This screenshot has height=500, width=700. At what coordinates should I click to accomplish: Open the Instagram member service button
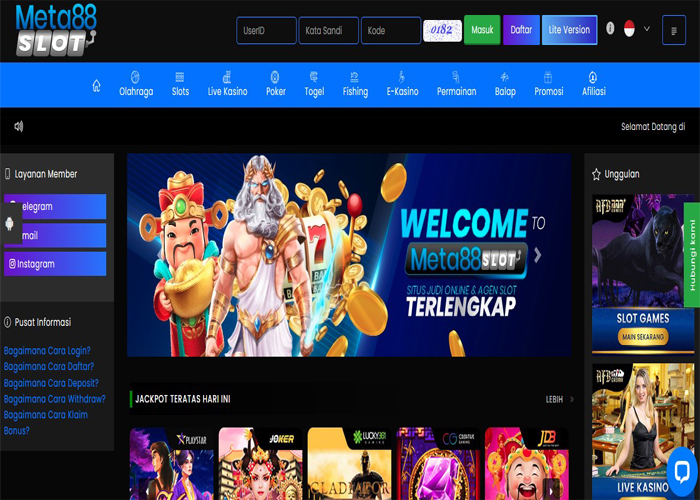[55, 264]
